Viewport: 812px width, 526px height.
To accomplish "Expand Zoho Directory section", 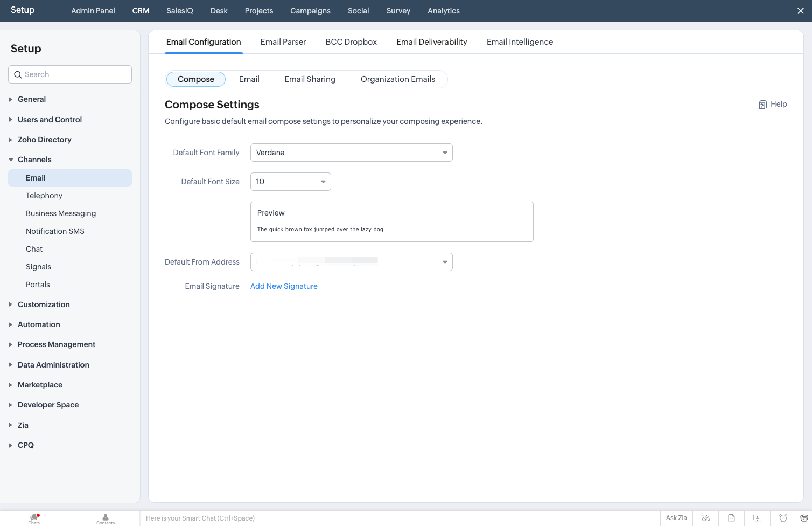I will point(44,140).
